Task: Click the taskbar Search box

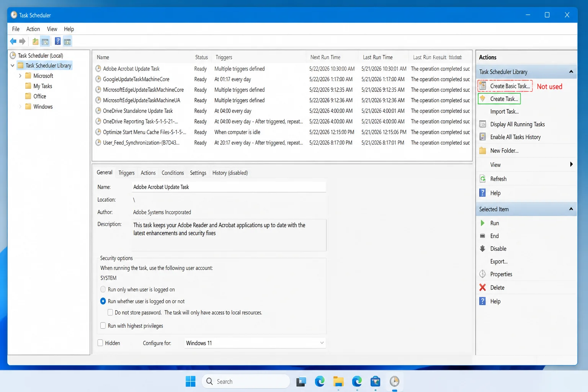Action: coord(246,381)
